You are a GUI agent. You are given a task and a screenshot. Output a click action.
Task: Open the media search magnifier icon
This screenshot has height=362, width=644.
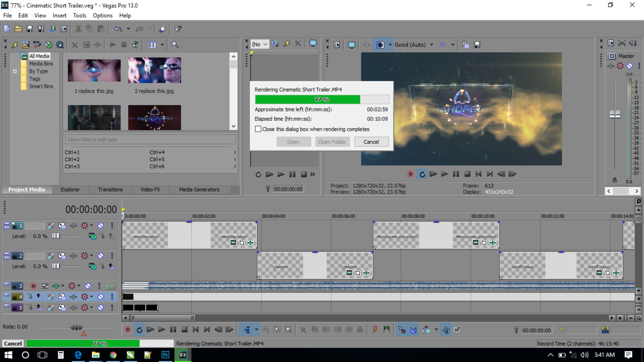point(175,45)
